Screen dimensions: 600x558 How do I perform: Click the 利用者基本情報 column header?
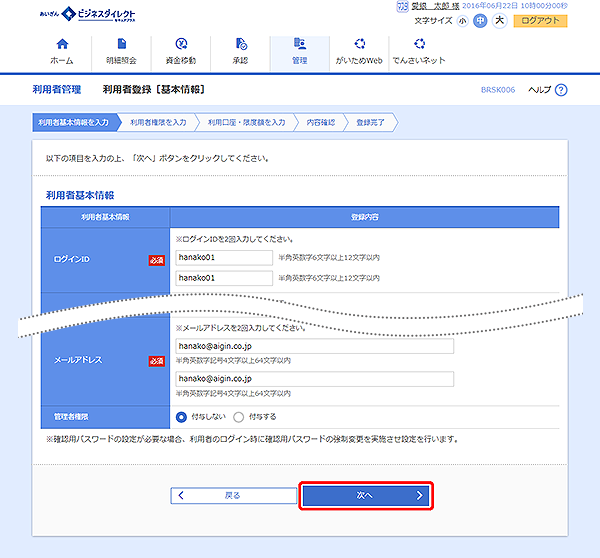[x=105, y=217]
